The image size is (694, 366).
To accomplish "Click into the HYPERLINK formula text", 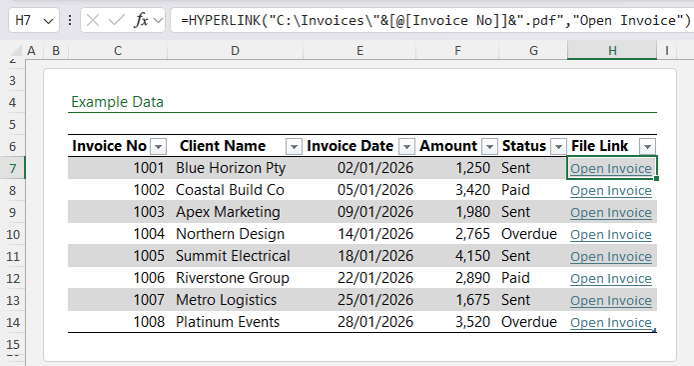I will [x=436, y=20].
